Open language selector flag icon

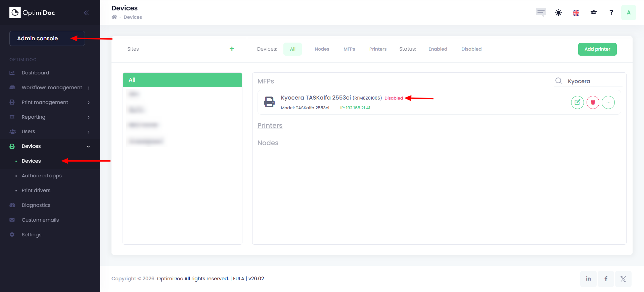[576, 13]
